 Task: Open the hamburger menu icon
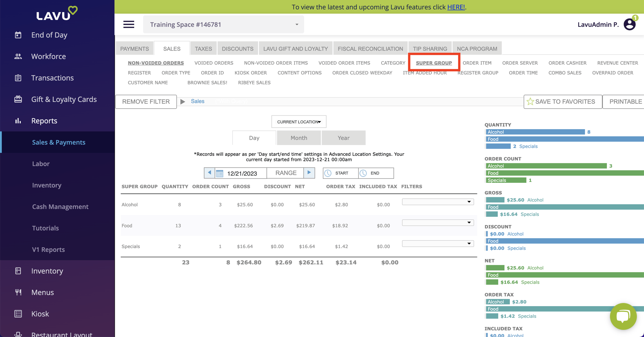click(129, 24)
